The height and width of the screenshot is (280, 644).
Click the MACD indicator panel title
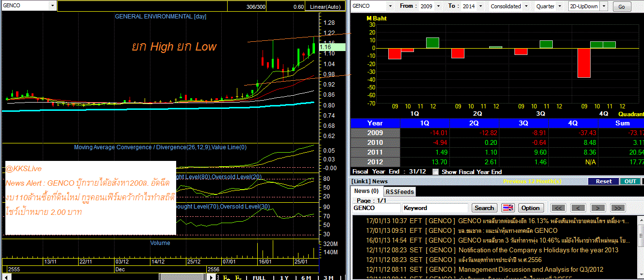coord(160,147)
